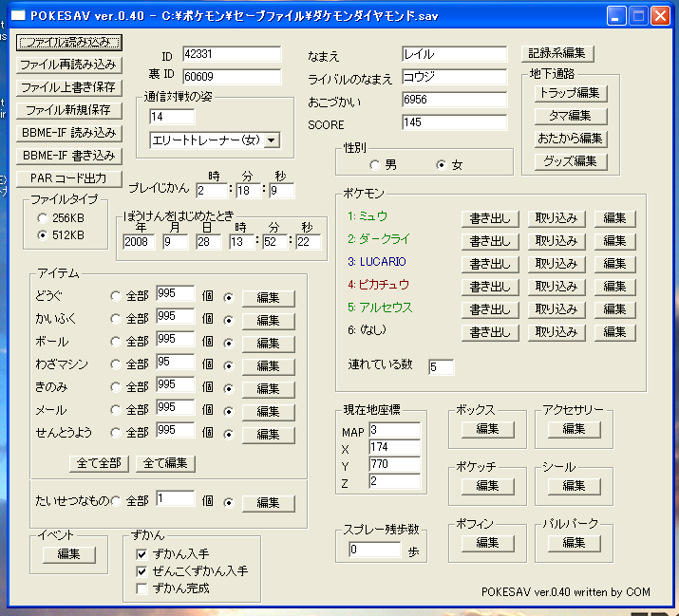
Task: Click 編集 button for せんとうよう
Action: click(x=269, y=435)
